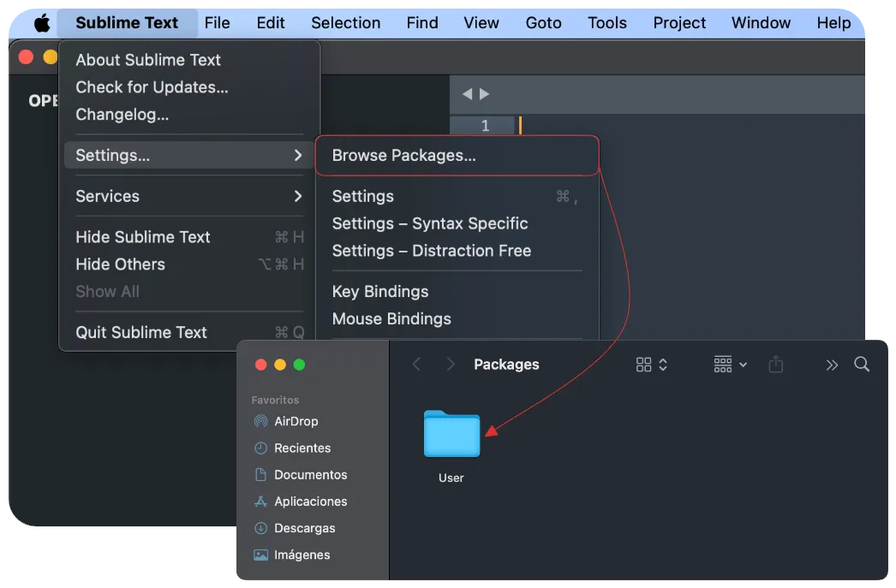896x588 pixels.
Task: Click the Finder share icon
Action: point(775,365)
